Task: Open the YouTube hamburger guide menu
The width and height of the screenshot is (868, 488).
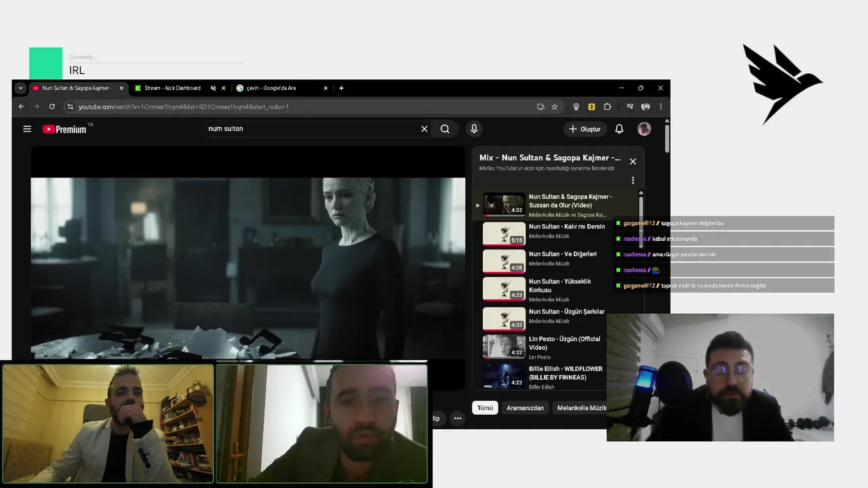Action: pyautogui.click(x=27, y=129)
